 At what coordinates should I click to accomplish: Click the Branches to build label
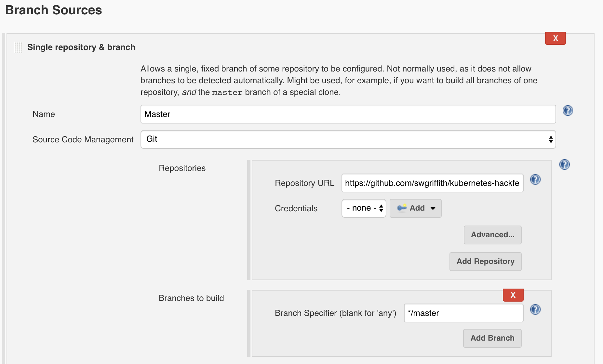pos(191,298)
